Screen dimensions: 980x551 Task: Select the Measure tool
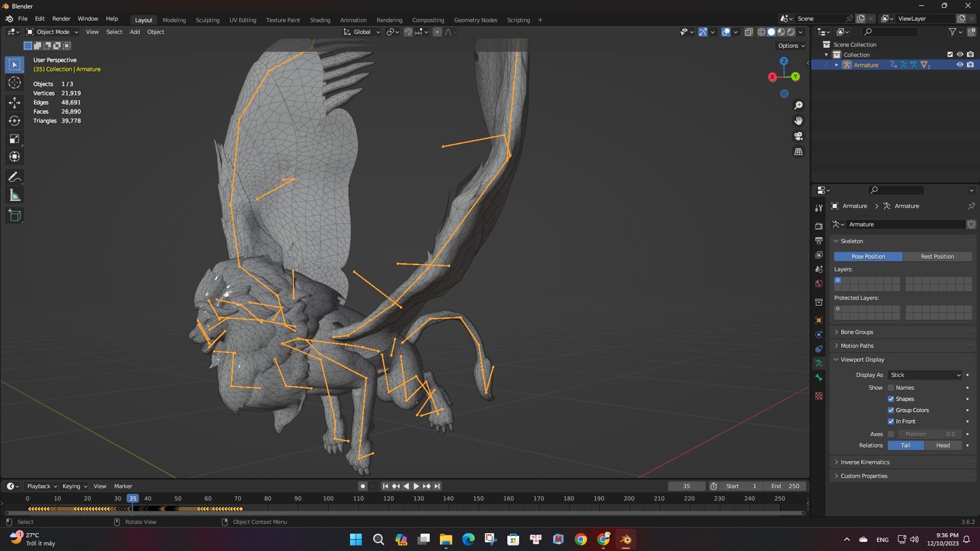click(x=14, y=195)
